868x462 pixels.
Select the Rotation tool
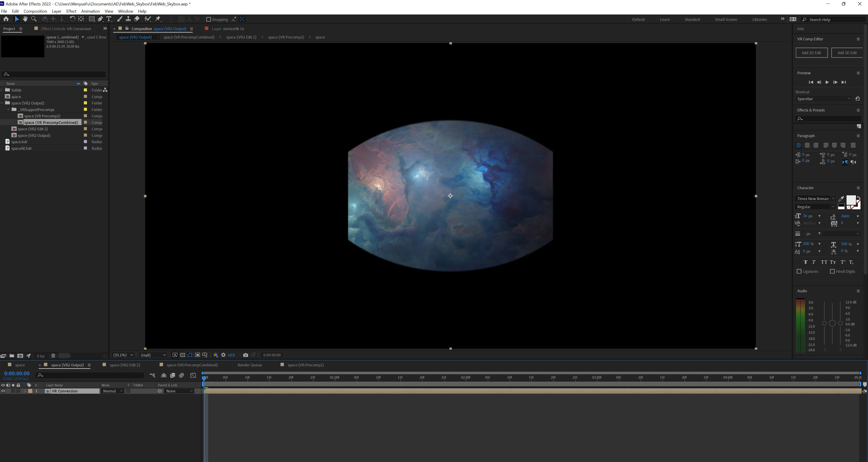(72, 19)
